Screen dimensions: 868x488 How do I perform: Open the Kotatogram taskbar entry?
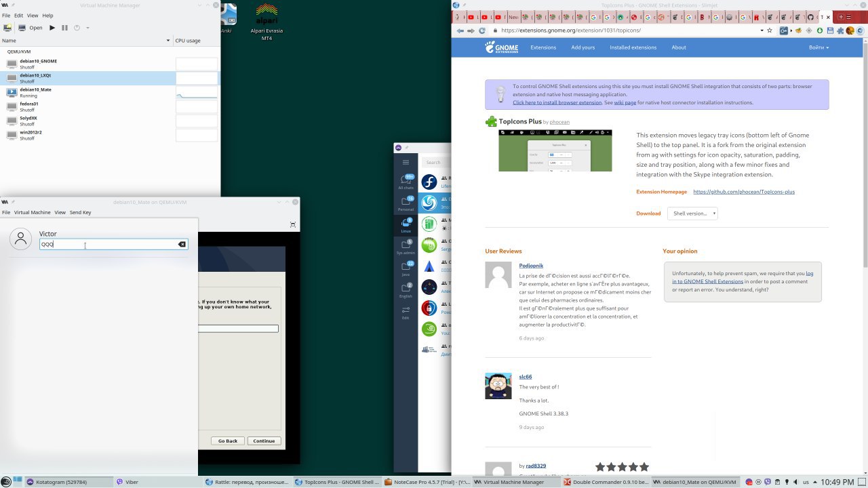tap(69, 482)
